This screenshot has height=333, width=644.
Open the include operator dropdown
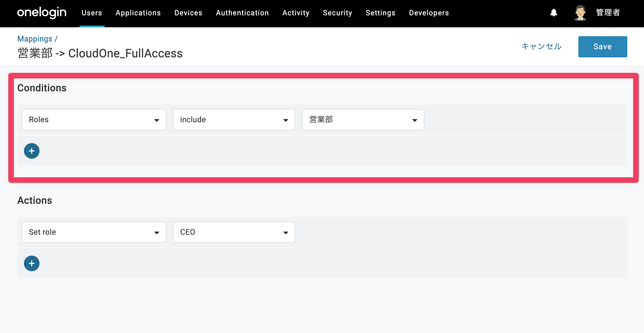[x=234, y=120]
